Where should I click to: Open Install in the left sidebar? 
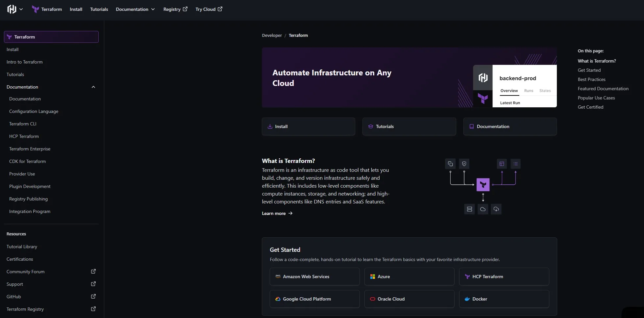pos(12,49)
